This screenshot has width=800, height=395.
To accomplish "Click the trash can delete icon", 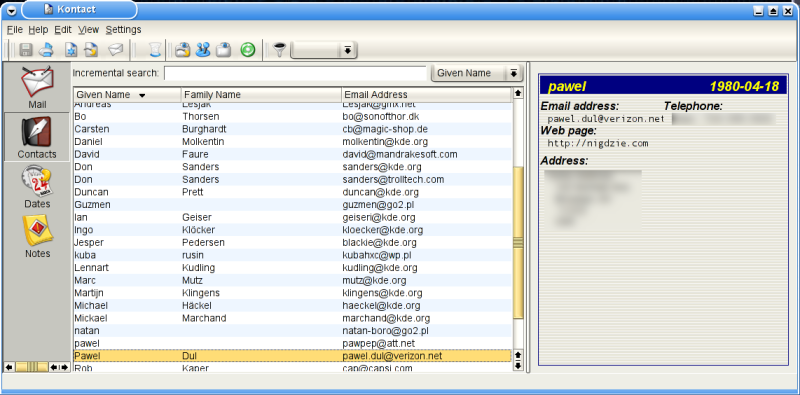I will 155,50.
